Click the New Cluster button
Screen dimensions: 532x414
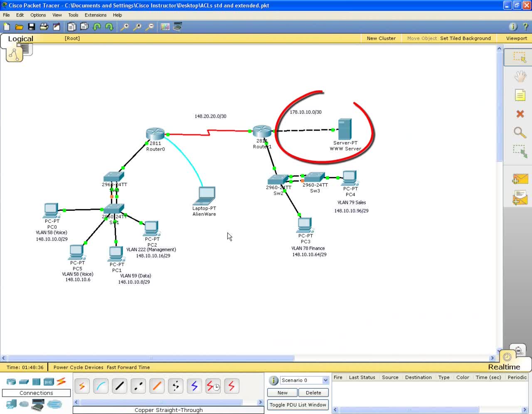coord(381,38)
